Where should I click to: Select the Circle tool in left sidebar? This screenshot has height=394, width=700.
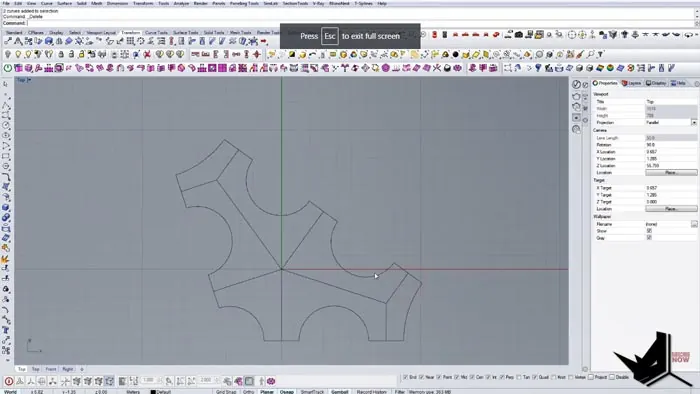click(5, 125)
